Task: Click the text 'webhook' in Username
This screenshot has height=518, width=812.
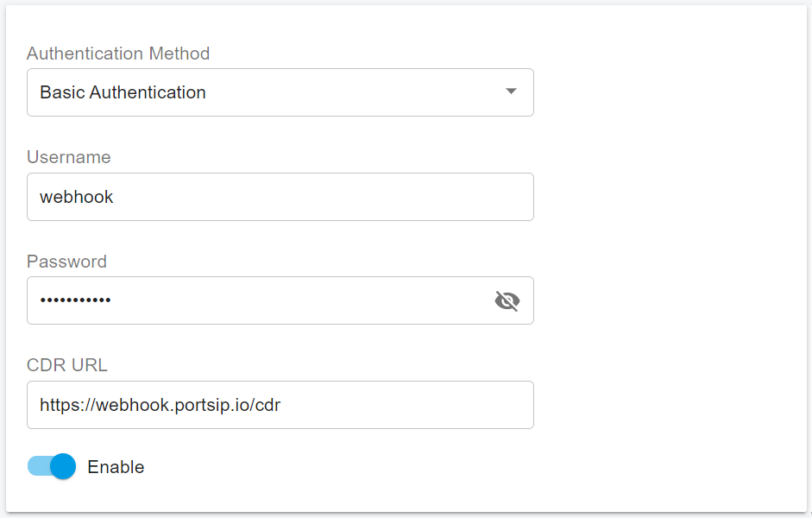Action: pos(77,197)
